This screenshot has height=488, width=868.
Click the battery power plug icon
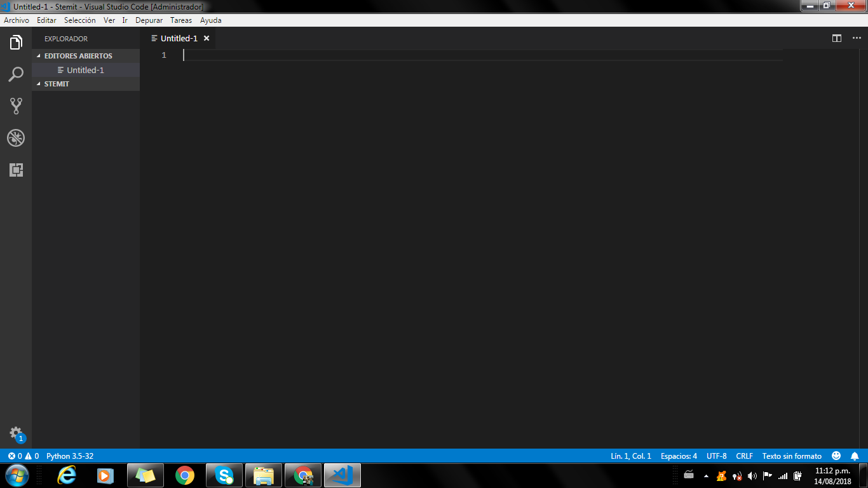798,476
